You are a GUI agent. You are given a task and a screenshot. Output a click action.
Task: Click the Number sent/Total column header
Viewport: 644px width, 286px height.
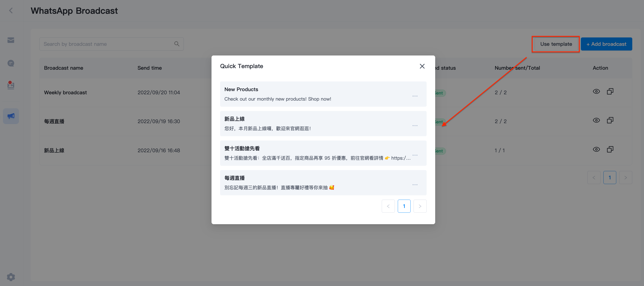point(517,68)
